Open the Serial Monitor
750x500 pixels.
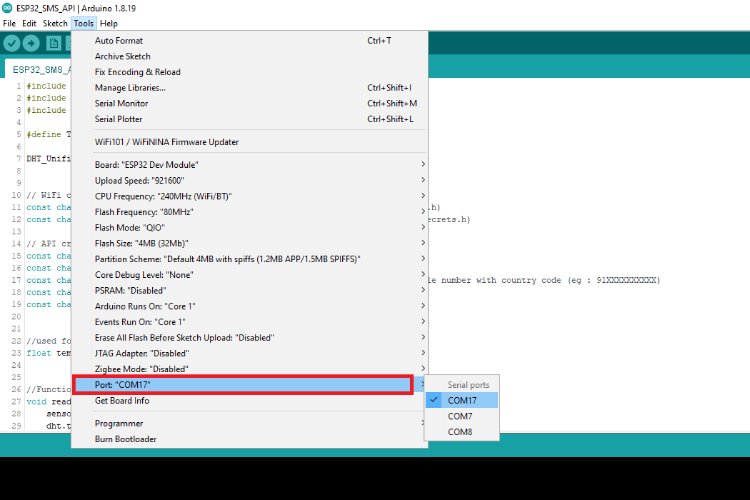(250, 103)
